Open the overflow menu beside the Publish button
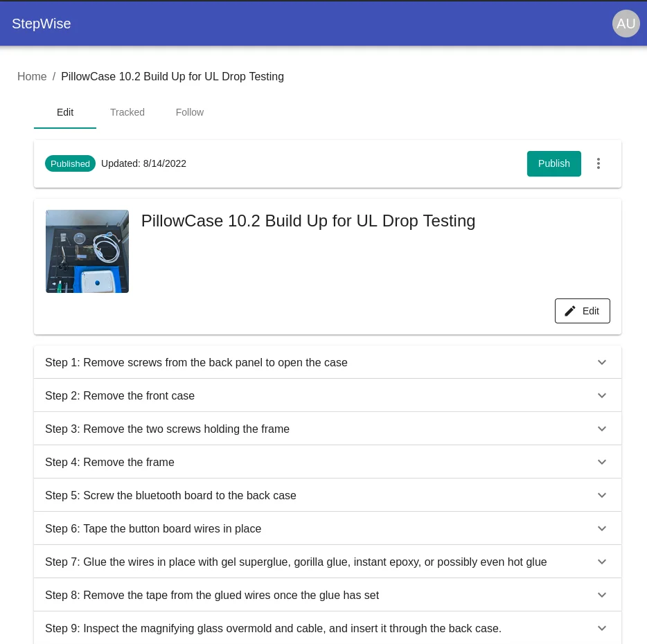Viewport: 647px width, 644px height. click(x=599, y=163)
